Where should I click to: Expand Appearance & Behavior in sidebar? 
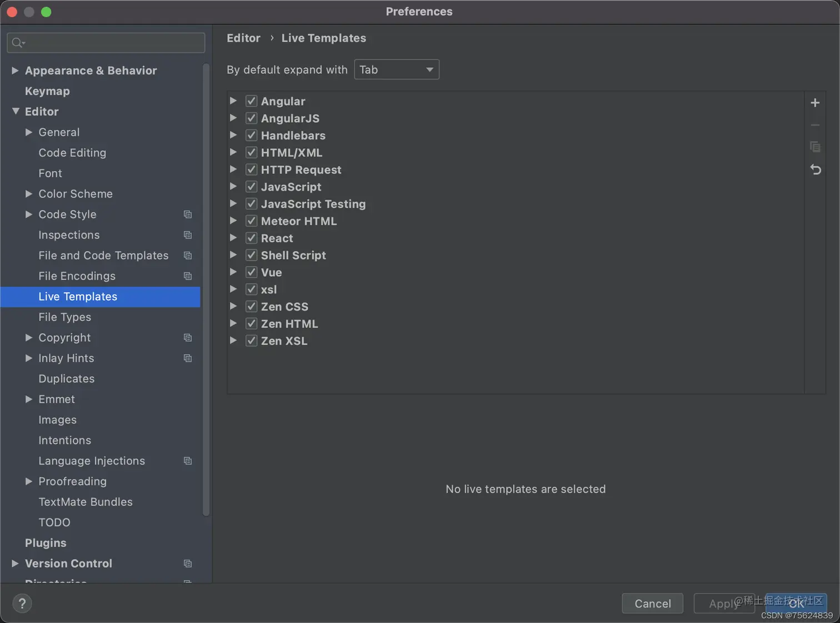tap(15, 71)
